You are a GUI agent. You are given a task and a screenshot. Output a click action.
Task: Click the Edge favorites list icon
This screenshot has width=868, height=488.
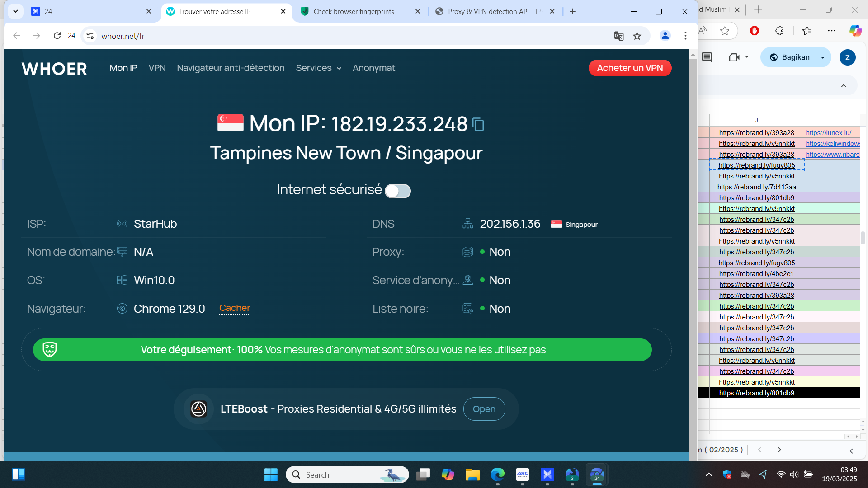807,31
